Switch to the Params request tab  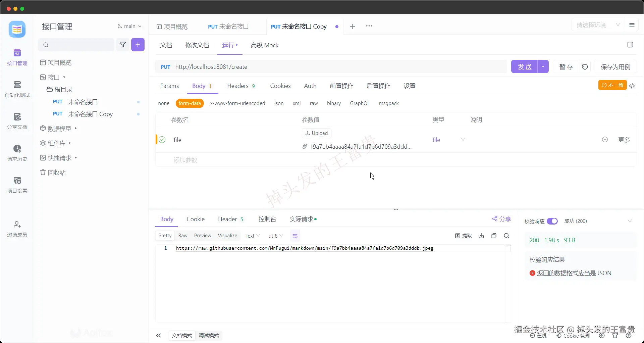169,86
